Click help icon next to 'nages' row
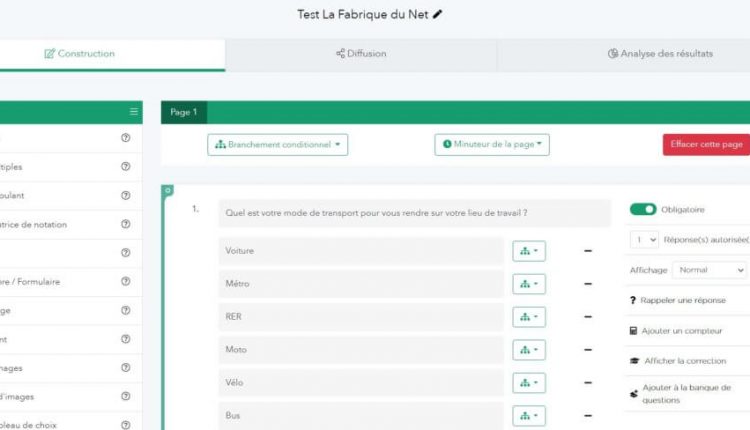 point(125,367)
